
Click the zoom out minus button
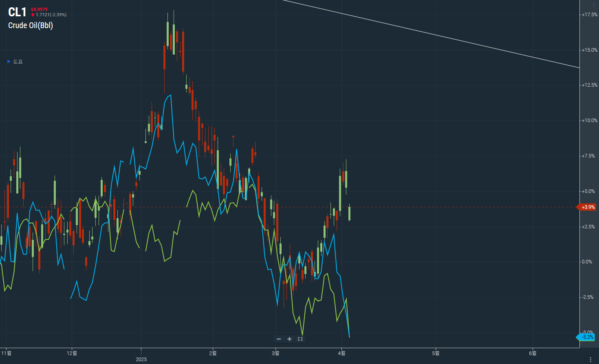tap(279, 339)
